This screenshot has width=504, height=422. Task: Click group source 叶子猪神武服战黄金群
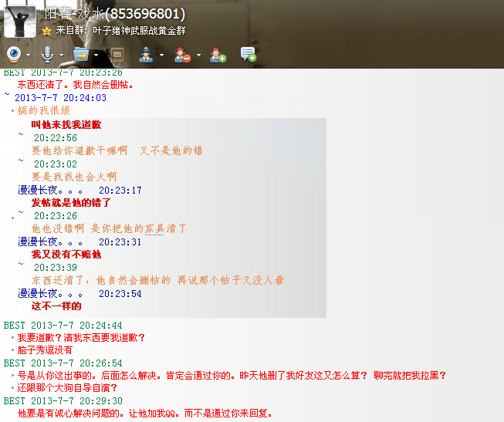tap(139, 31)
